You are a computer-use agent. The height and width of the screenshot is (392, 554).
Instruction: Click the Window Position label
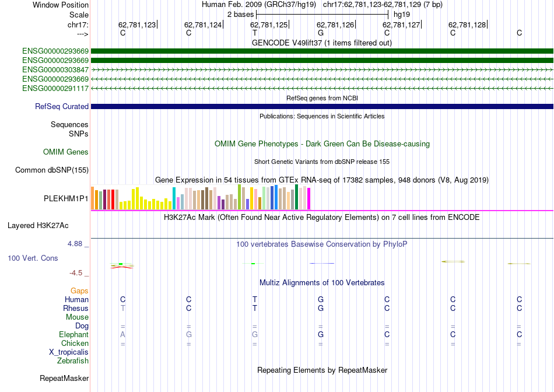click(x=61, y=5)
